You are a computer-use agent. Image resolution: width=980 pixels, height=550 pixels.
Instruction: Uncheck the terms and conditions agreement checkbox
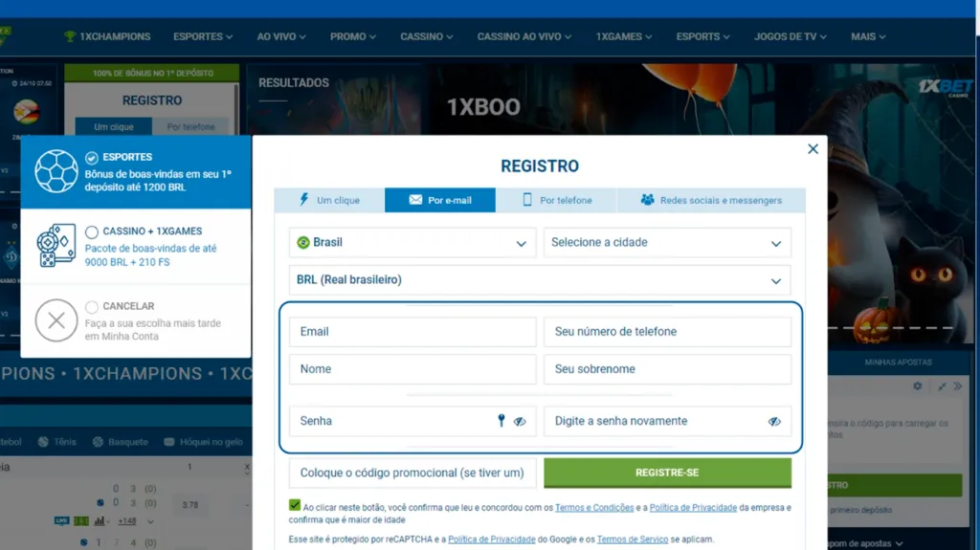[294, 506]
